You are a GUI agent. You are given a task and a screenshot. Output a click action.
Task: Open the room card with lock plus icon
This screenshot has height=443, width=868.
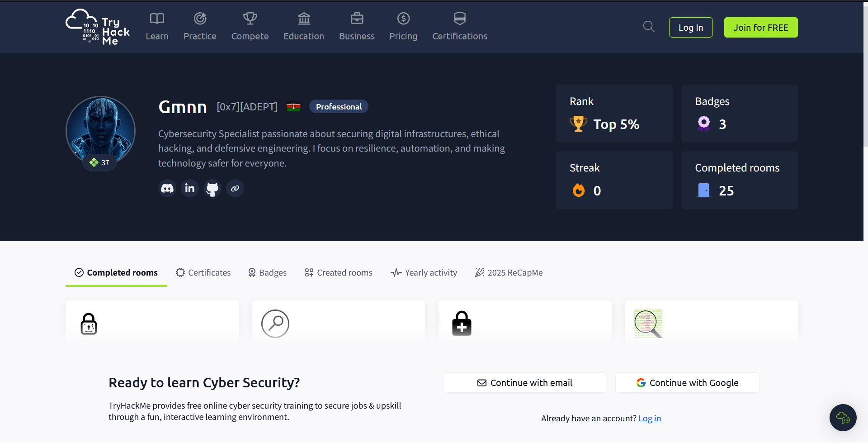click(x=525, y=323)
